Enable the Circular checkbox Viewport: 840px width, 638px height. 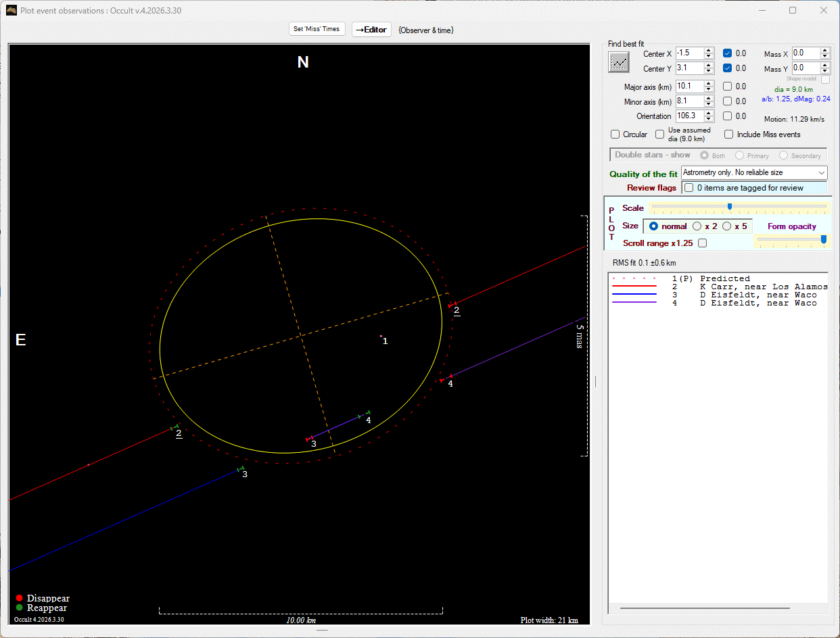(615, 134)
